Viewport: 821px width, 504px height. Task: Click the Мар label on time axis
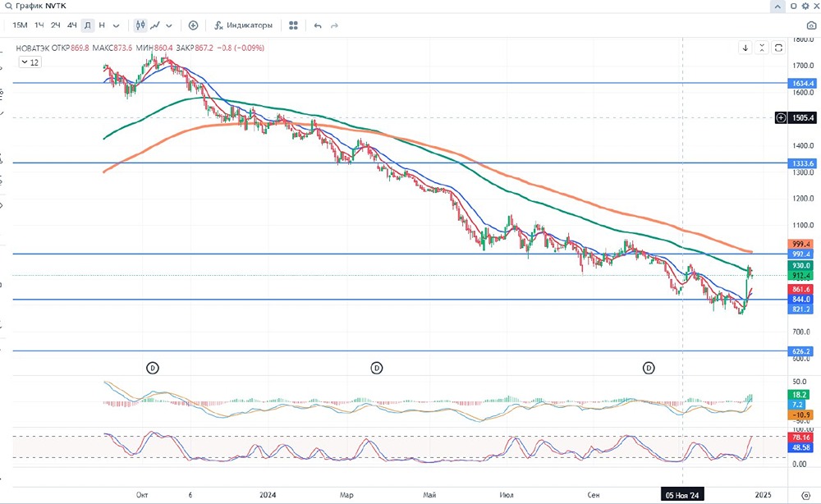[x=346, y=495]
